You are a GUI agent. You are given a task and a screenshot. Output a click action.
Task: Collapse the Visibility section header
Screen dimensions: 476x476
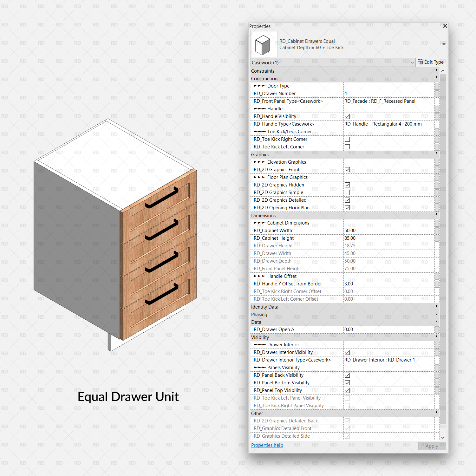click(x=436, y=337)
